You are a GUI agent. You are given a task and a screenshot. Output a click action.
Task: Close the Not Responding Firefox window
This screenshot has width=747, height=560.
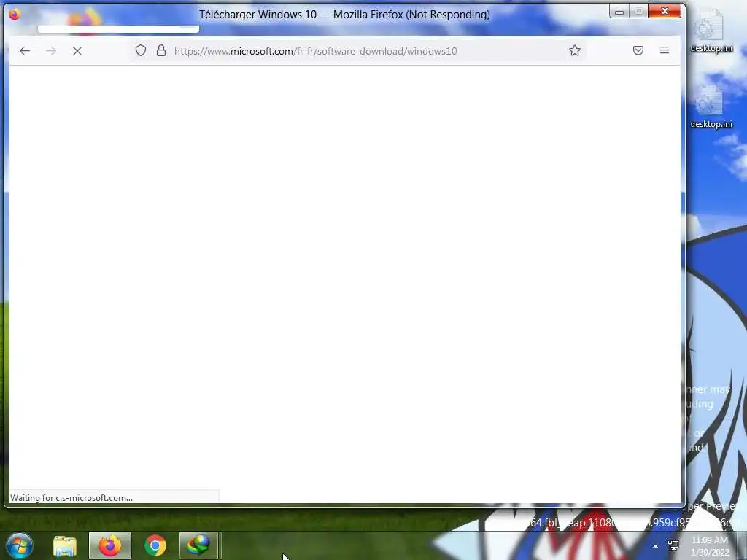click(665, 12)
